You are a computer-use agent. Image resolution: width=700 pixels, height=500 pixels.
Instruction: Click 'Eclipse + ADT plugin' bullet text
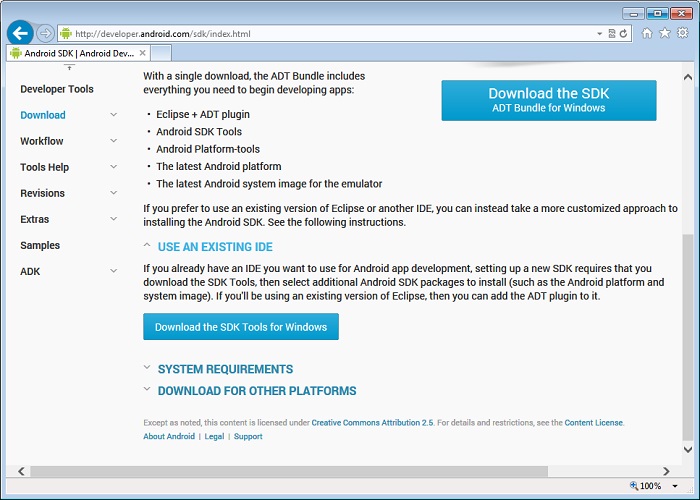tap(203, 115)
